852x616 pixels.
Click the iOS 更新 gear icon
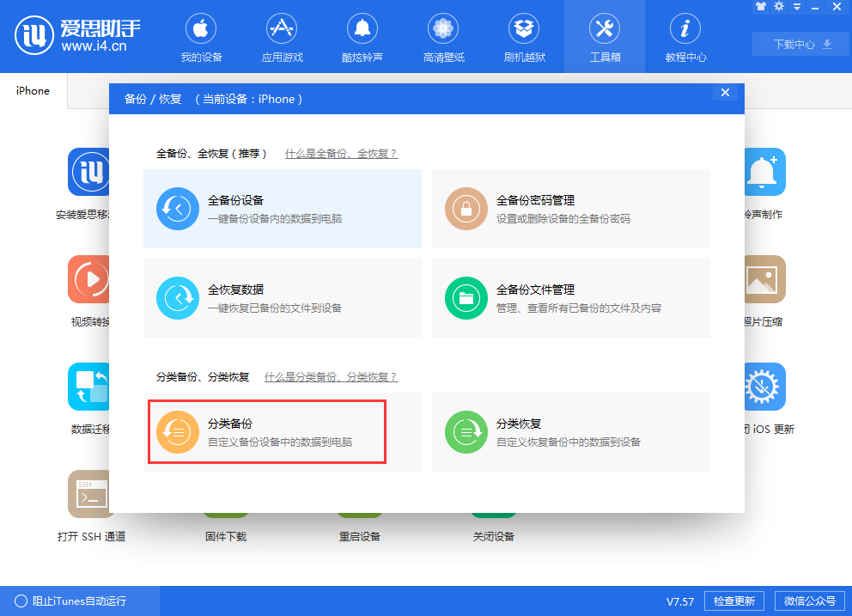pyautogui.click(x=765, y=387)
